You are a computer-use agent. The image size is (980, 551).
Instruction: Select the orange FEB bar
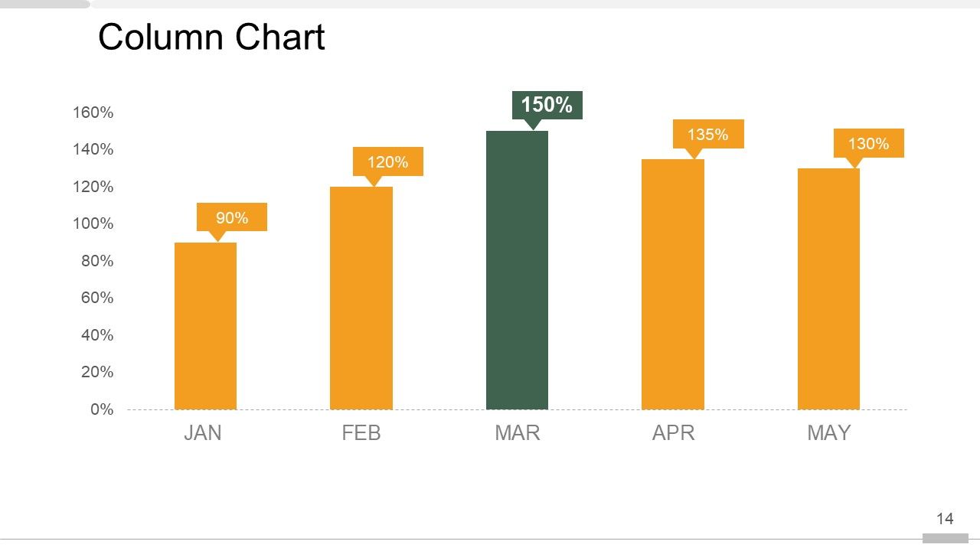click(x=361, y=298)
